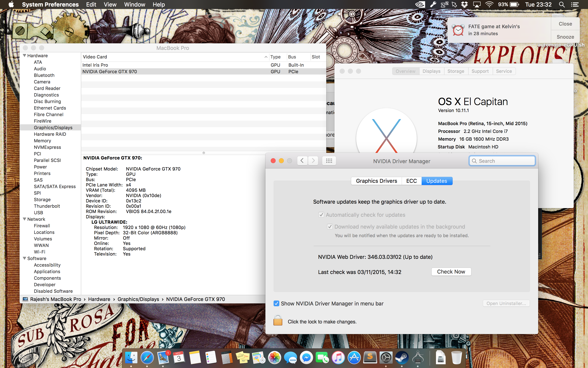
Task: Select the NVIDIA GeForce GTX 970 row
Action: point(204,72)
